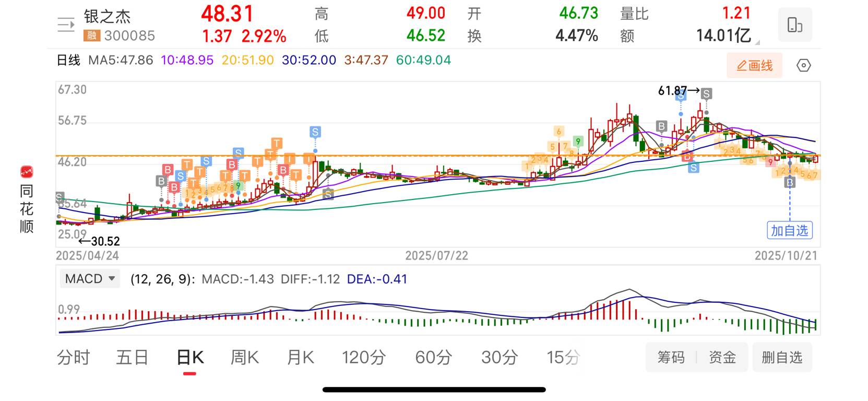Open the stock list menu icon
868x401 pixels.
(x=66, y=25)
